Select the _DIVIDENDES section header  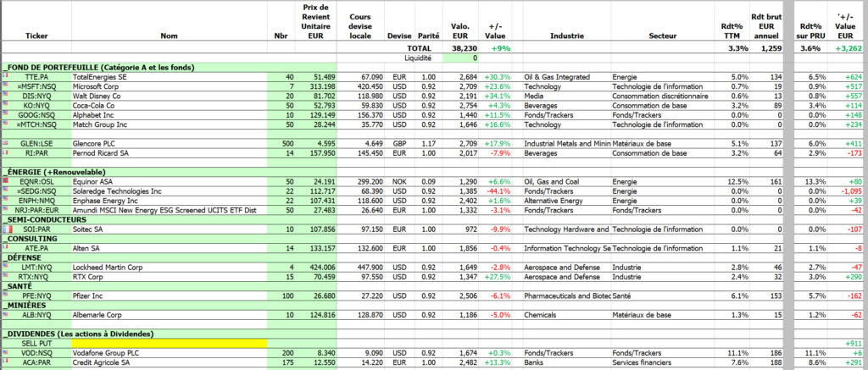(x=77, y=334)
